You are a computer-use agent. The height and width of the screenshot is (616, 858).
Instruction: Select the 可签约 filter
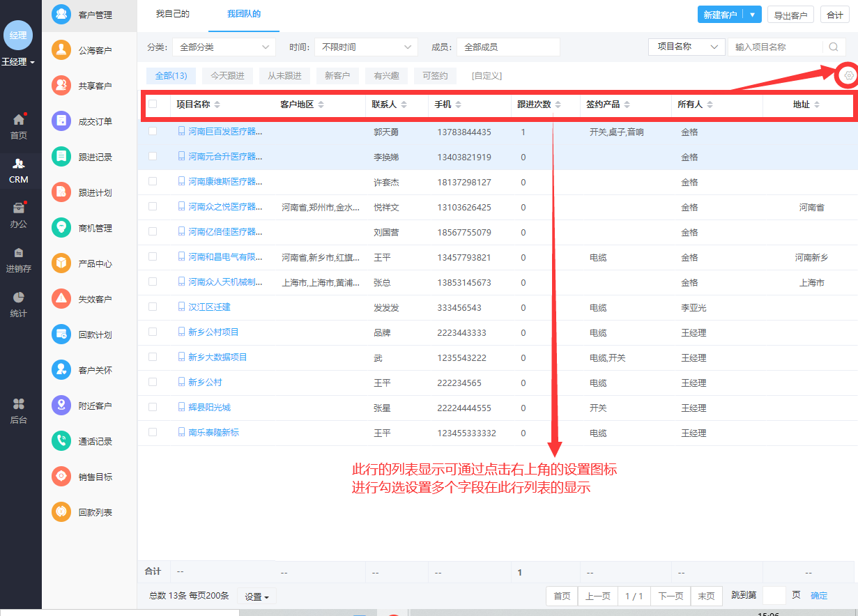(435, 76)
